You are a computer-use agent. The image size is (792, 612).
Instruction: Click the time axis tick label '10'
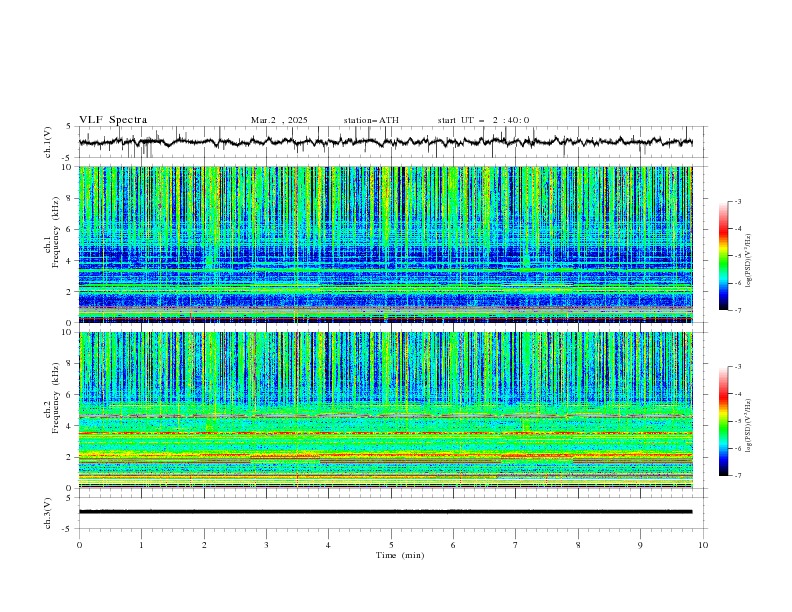(703, 545)
